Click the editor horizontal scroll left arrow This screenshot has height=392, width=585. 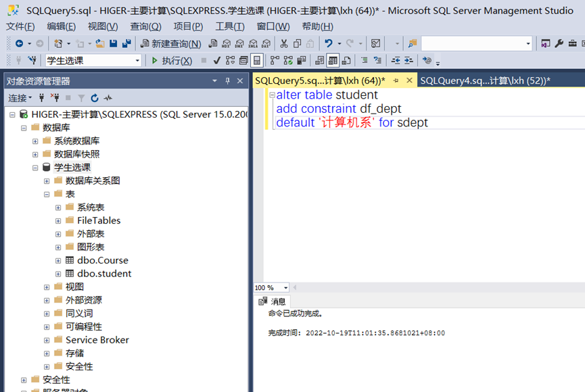pyautogui.click(x=295, y=287)
